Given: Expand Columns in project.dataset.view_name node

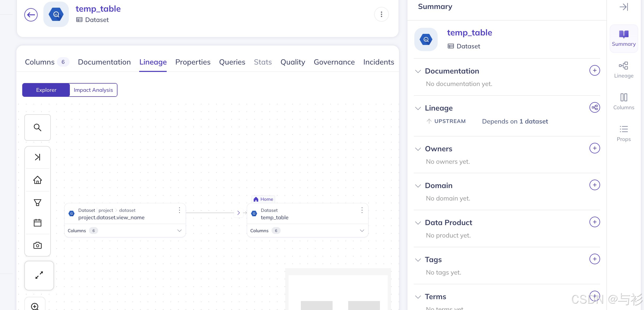Looking at the screenshot, I should click(179, 231).
